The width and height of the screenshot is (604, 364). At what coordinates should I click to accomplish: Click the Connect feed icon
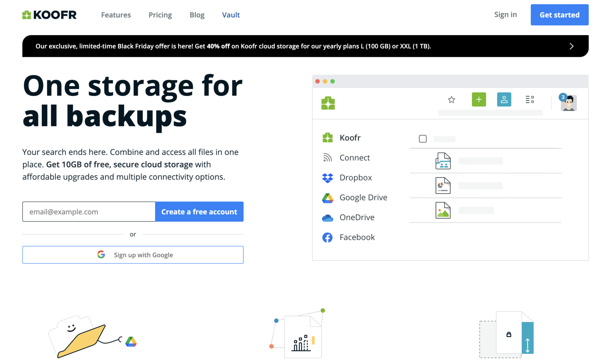(x=327, y=157)
